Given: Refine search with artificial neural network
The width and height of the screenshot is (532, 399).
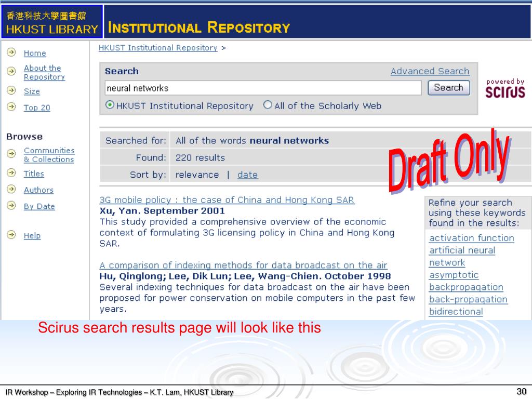Looking at the screenshot, I should coord(462,257).
